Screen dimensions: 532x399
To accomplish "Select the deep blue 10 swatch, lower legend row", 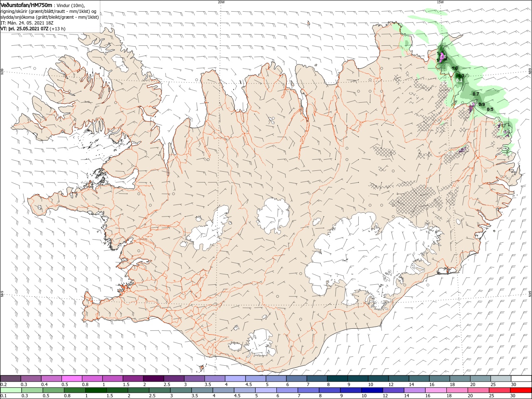I will (372, 390).
